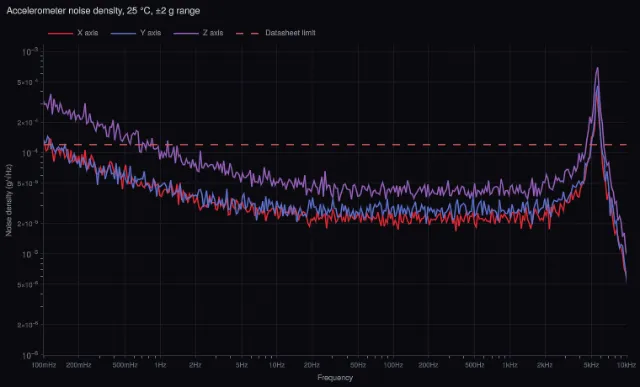Click the 10⁻⁴ y-axis tick label

[31, 153]
